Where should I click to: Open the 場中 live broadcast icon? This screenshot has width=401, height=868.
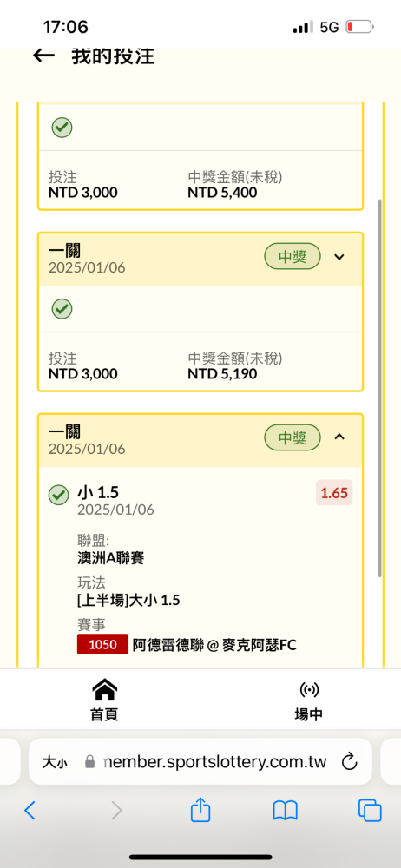(308, 690)
